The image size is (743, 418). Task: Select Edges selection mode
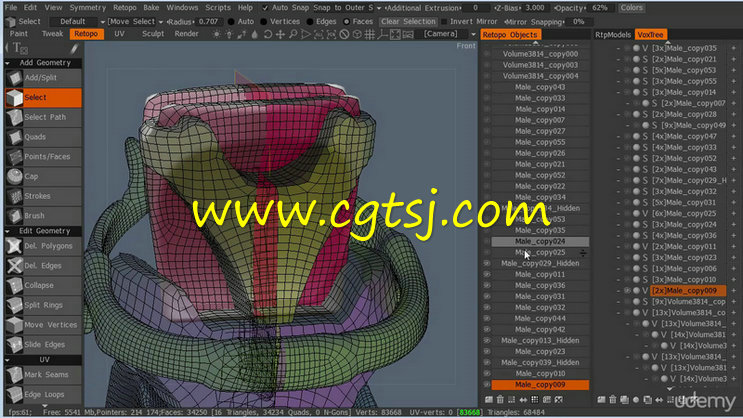tap(310, 22)
